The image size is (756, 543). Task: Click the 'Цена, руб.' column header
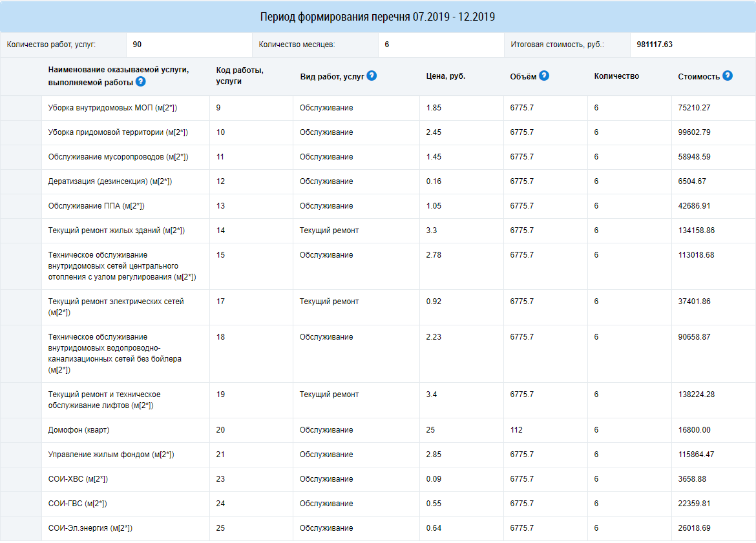click(445, 76)
